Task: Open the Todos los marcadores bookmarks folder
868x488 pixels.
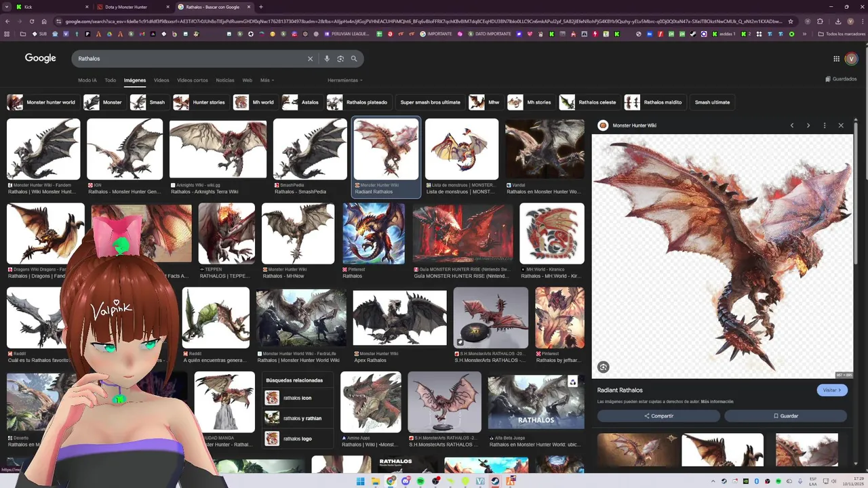Action: (840, 34)
